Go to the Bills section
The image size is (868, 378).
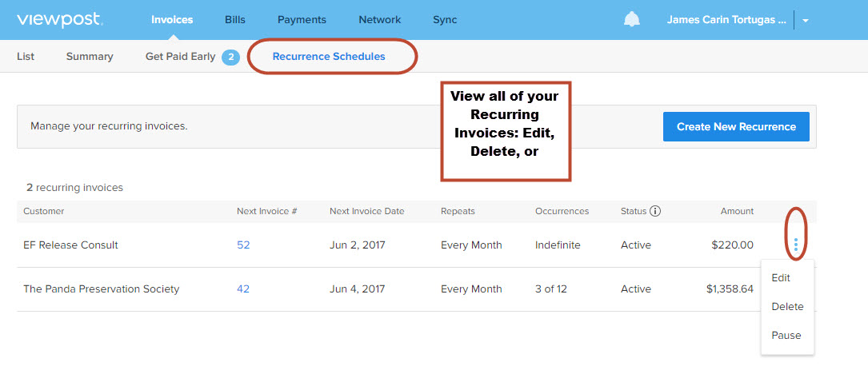(x=235, y=20)
